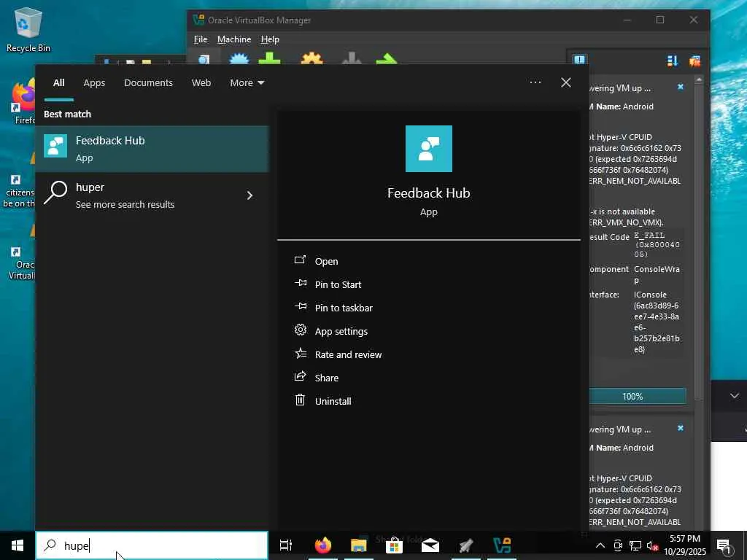Open Microsoft Store from the taskbar
This screenshot has height=560, width=747.
click(x=394, y=545)
